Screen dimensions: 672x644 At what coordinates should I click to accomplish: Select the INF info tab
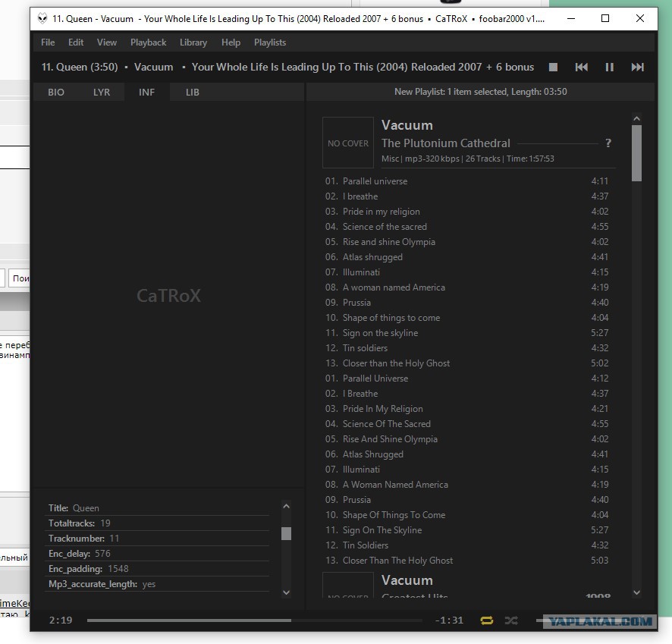pyautogui.click(x=146, y=92)
